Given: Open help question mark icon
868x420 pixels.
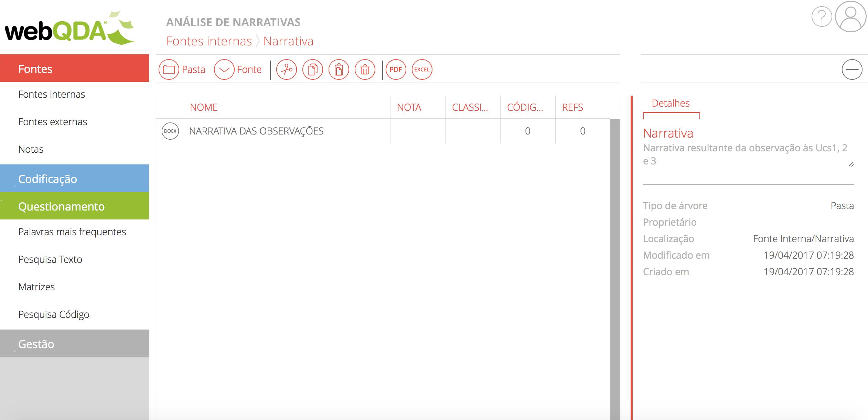Looking at the screenshot, I should 822,17.
